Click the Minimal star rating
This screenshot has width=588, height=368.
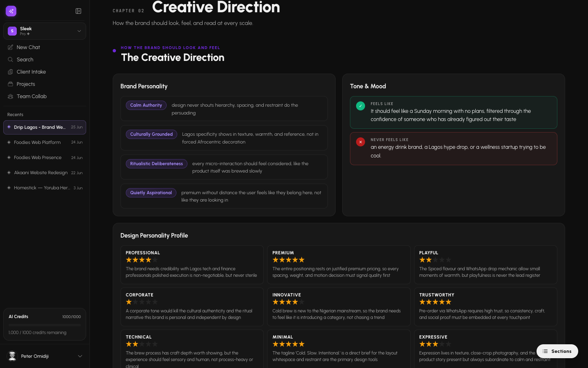pyautogui.click(x=288, y=344)
